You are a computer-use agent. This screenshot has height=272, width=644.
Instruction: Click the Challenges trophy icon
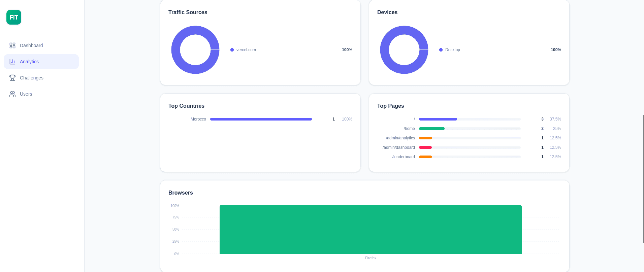12,78
